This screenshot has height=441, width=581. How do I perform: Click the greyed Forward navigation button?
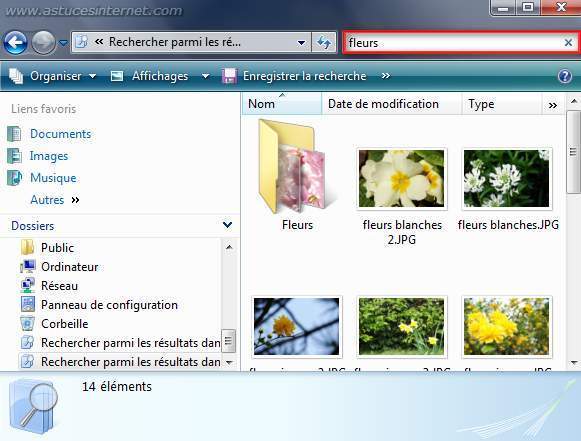point(43,43)
